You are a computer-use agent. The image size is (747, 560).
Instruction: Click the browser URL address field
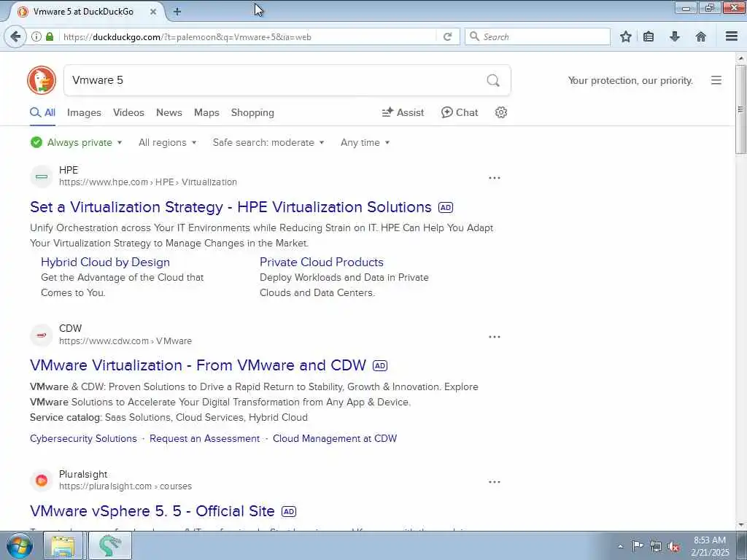tap(248, 36)
